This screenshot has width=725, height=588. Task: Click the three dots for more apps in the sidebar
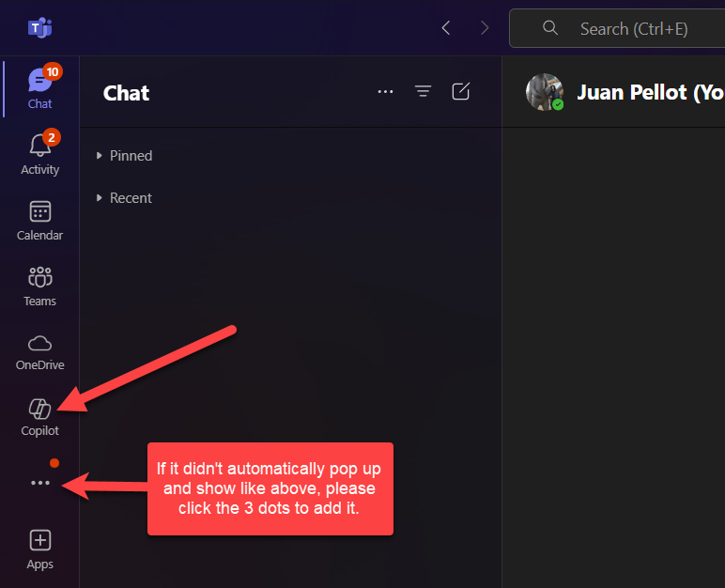pyautogui.click(x=39, y=483)
